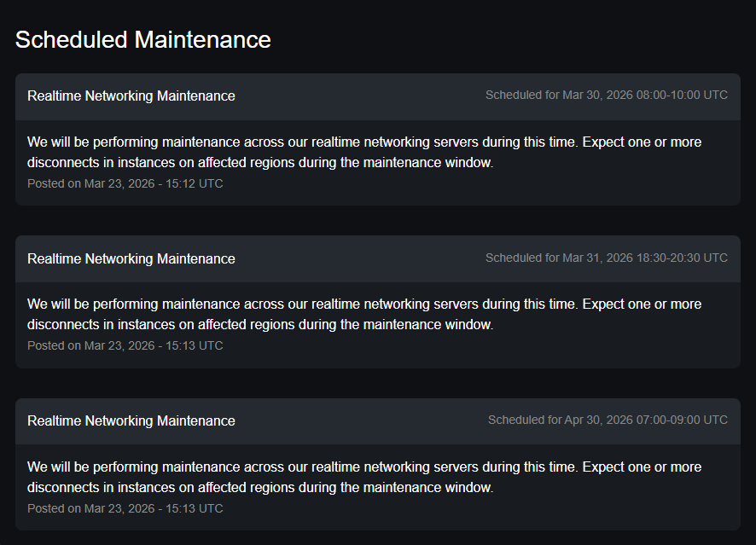Select the 08:00-10:00 UTC time window text
The height and width of the screenshot is (545, 756).
[x=682, y=95]
